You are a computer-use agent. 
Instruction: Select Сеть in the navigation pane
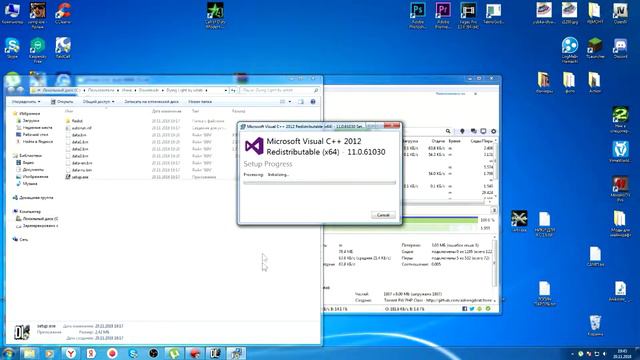pos(20,240)
